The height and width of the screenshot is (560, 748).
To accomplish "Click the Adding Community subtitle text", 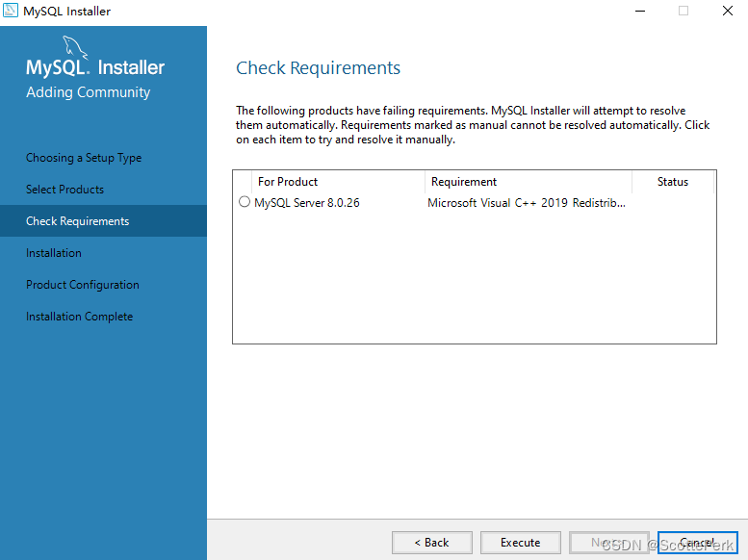I will point(89,92).
